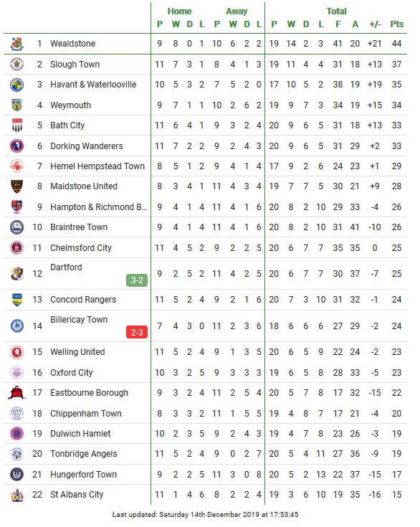Click the +/- goal difference header
The height and width of the screenshot is (527, 420).
(x=375, y=24)
